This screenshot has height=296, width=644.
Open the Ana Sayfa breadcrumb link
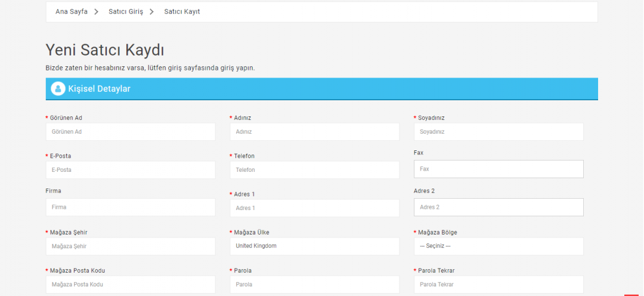pos(71,11)
